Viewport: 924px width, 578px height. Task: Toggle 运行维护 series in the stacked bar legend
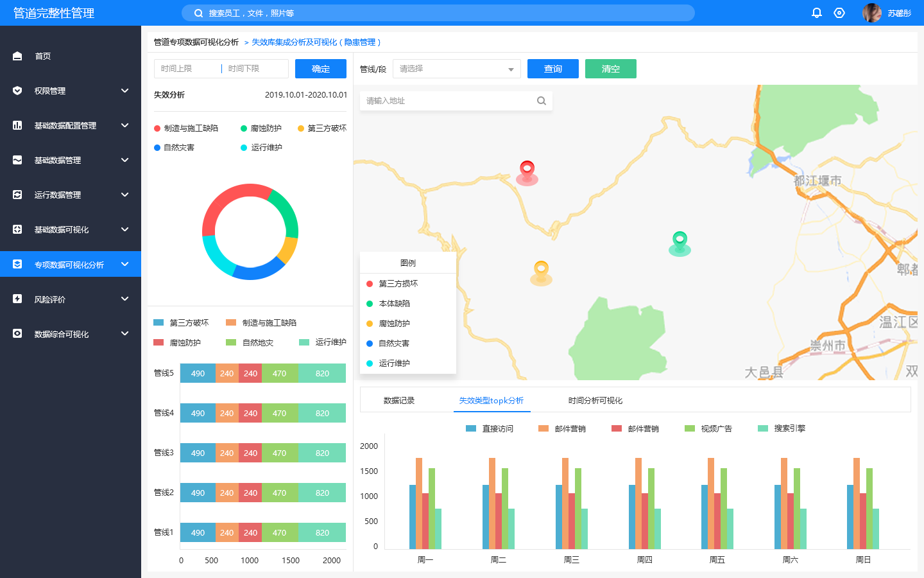click(323, 342)
